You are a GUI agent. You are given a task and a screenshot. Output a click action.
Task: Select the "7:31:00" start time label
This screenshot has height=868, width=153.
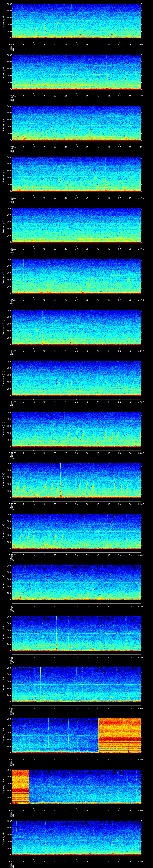click(x=12, y=147)
